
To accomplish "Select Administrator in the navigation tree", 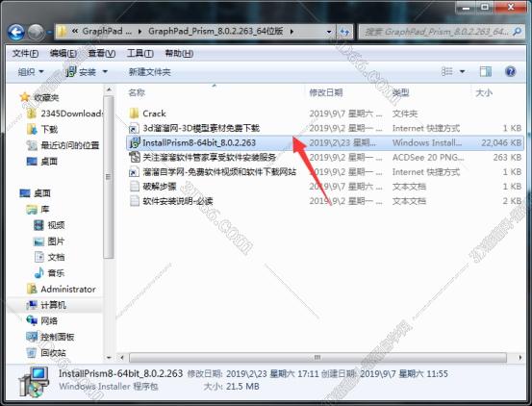I will [x=68, y=290].
